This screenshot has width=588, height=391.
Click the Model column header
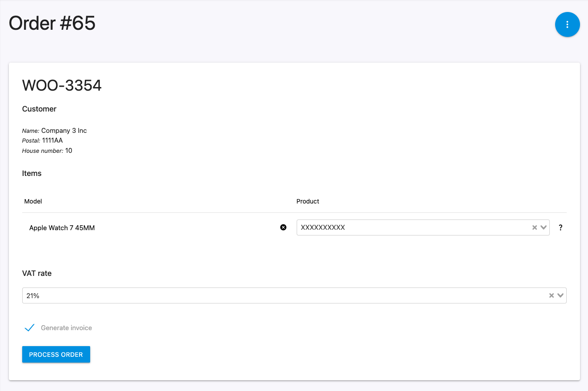pyautogui.click(x=33, y=201)
